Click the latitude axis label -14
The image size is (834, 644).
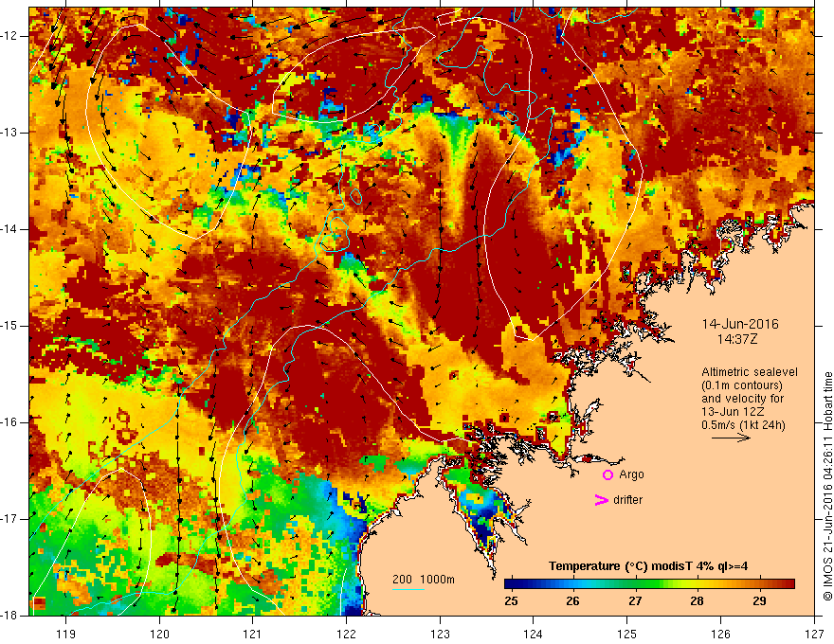10,229
